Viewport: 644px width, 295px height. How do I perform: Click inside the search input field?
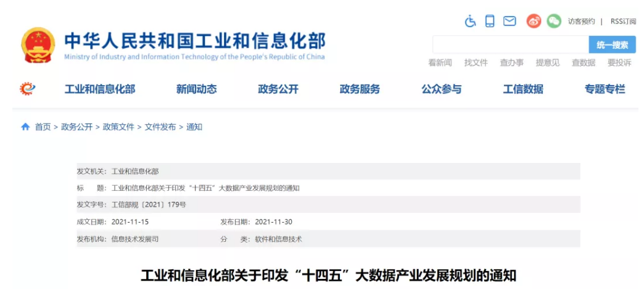(x=510, y=44)
